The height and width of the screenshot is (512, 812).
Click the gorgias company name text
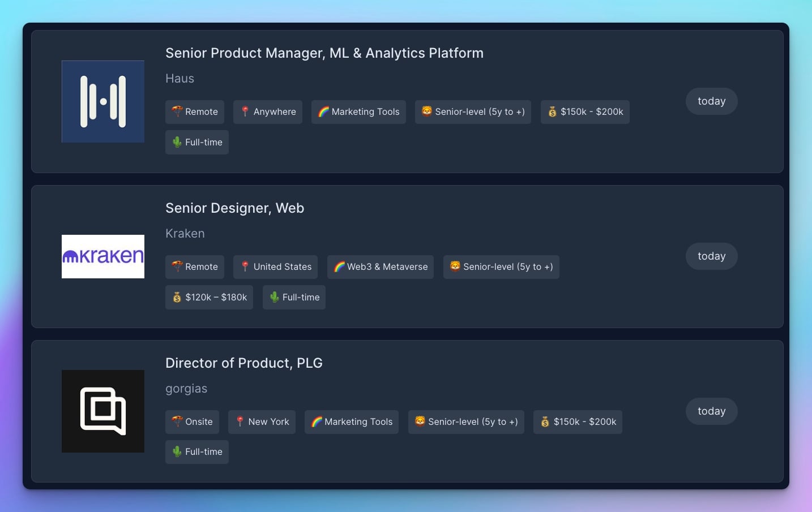[x=186, y=389]
